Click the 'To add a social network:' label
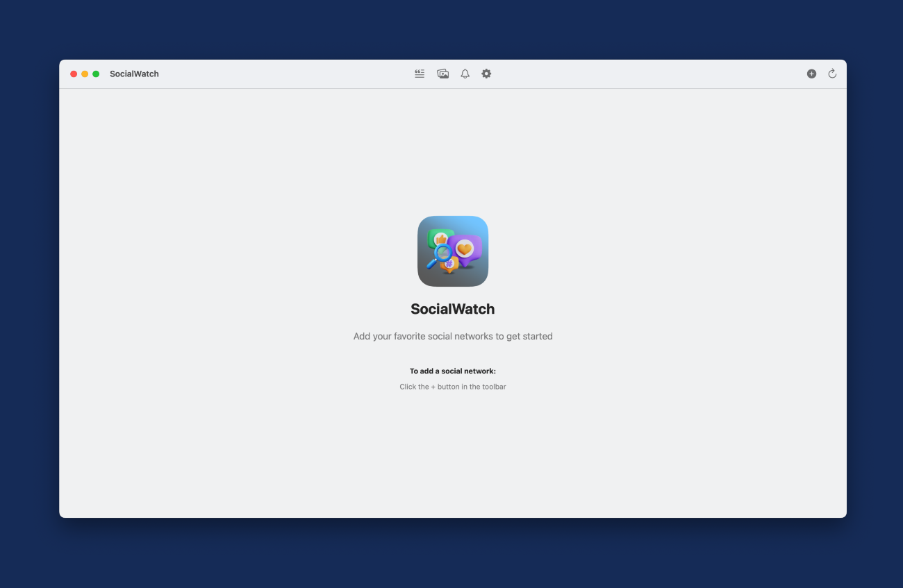The width and height of the screenshot is (903, 588). (453, 371)
